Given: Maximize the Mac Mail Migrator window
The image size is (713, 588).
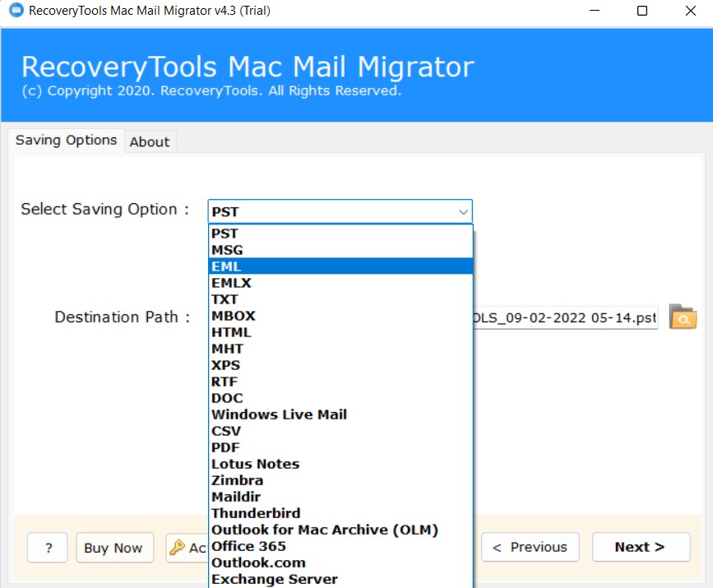Looking at the screenshot, I should [x=642, y=11].
